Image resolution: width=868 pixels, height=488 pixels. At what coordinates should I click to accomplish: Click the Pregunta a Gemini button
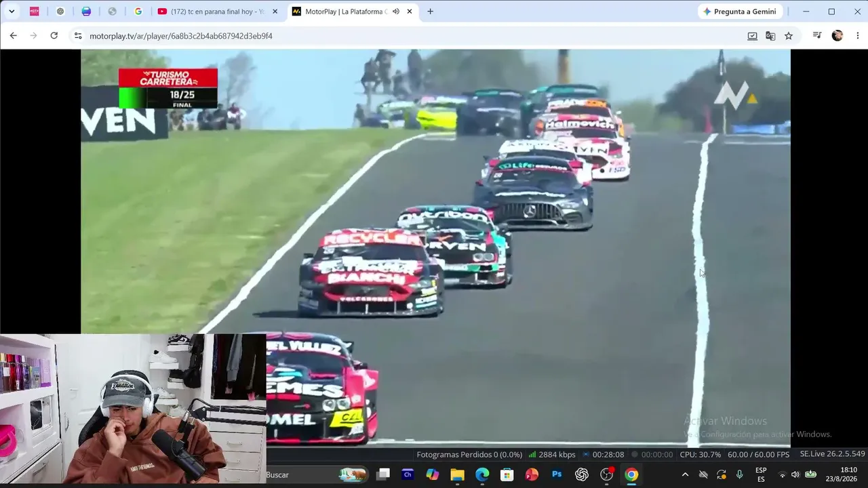(x=740, y=12)
